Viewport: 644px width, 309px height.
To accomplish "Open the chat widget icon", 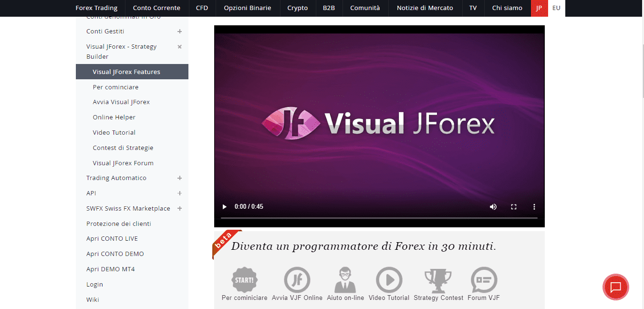I will coord(615,287).
